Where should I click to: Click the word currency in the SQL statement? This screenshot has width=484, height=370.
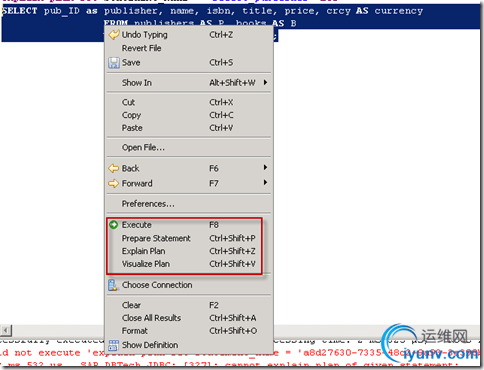click(x=399, y=11)
